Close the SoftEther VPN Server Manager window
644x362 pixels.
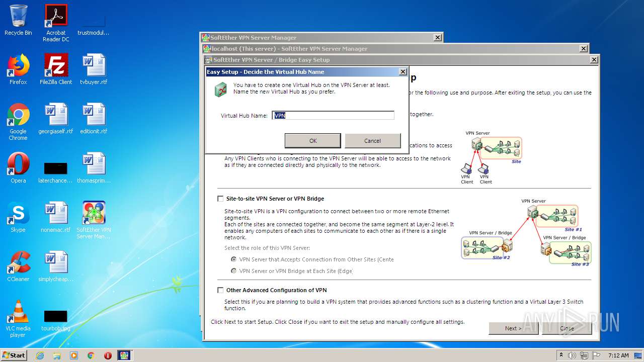438,38
